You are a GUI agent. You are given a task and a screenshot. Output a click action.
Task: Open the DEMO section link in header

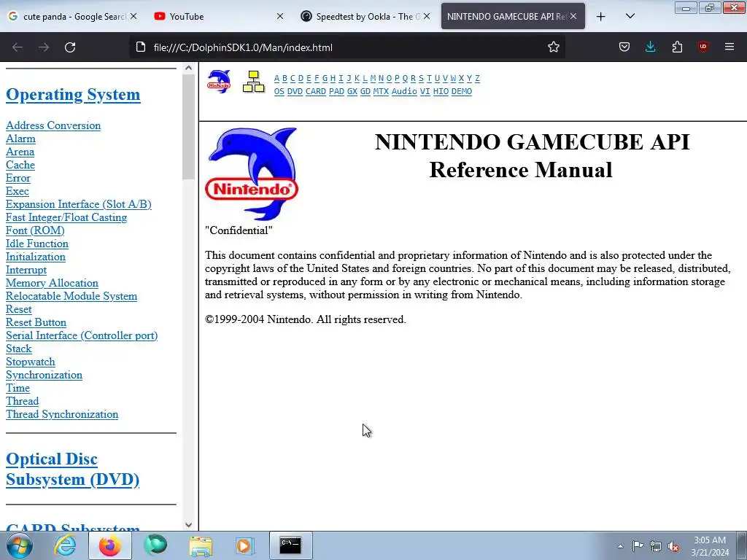click(462, 91)
